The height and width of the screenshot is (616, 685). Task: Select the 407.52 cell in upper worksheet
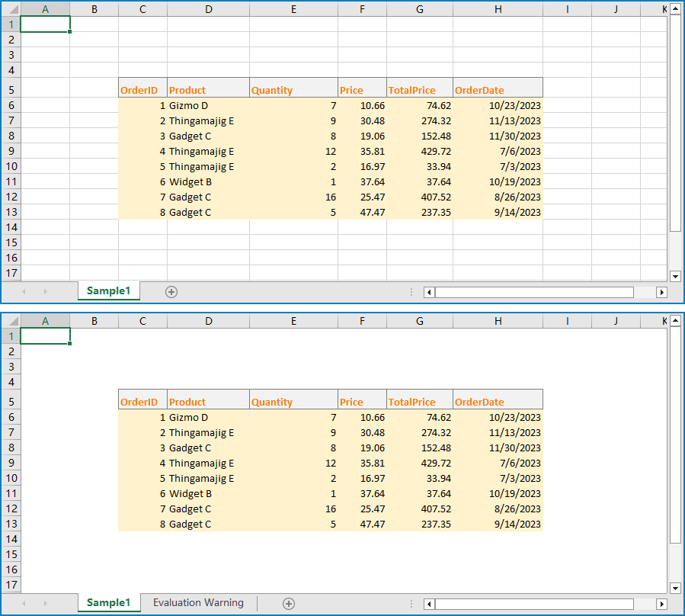[x=420, y=197]
